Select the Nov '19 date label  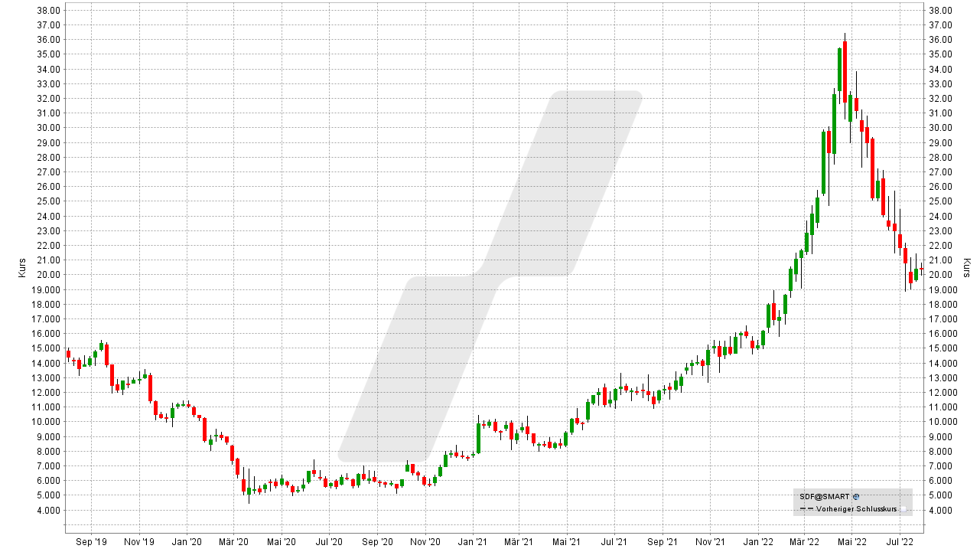point(139,542)
